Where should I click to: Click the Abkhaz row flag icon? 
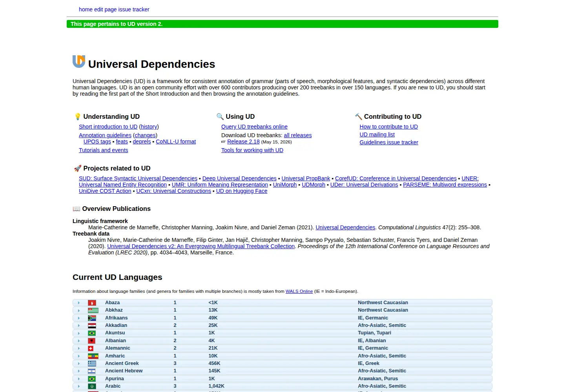click(x=93, y=310)
